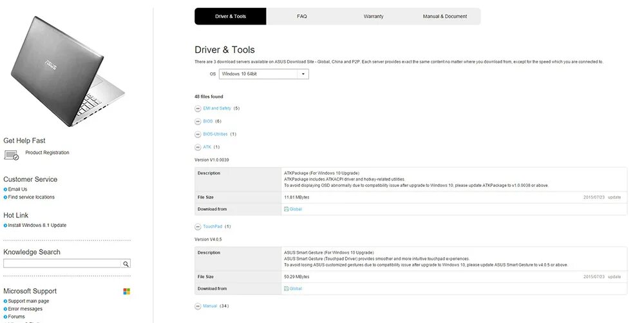Collapse the EMI and Safety section
644x323 pixels.
(x=198, y=109)
